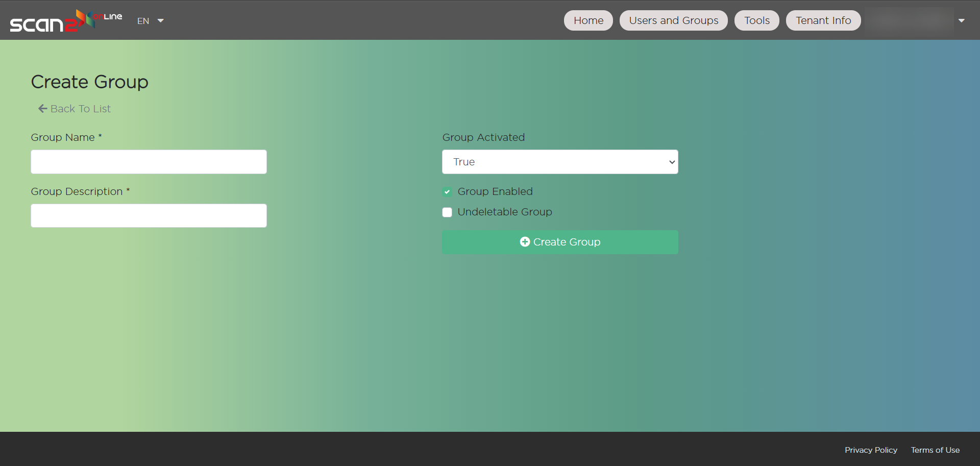Click the plus icon on Create Group button

(x=524, y=242)
